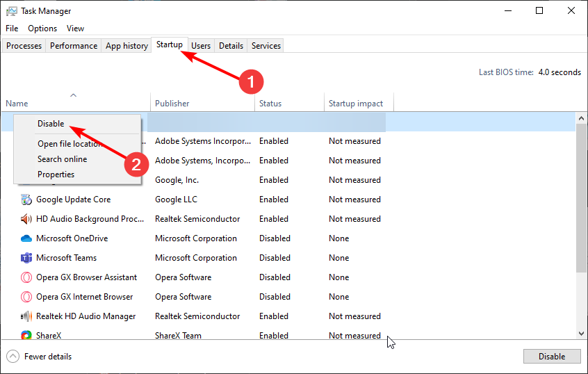
Task: Switch to the Details tab
Action: [x=231, y=46]
